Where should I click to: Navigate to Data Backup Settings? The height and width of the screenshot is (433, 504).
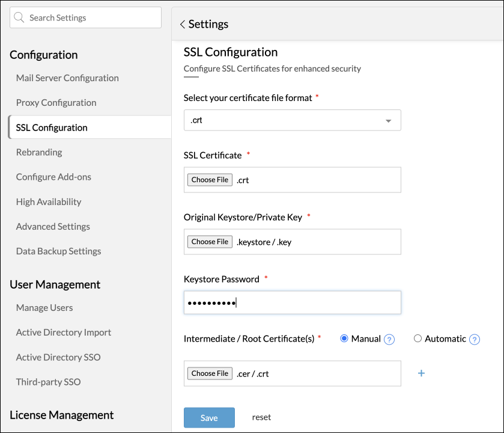tap(58, 251)
